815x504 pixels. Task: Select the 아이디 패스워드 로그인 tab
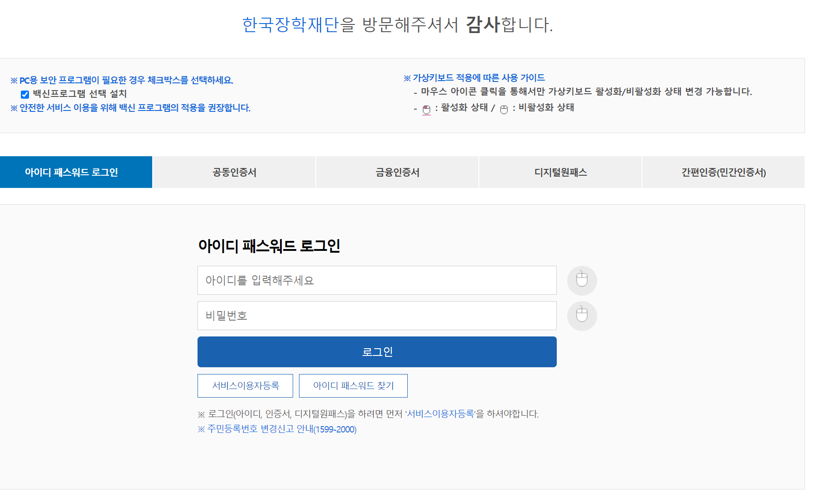pos(76,172)
